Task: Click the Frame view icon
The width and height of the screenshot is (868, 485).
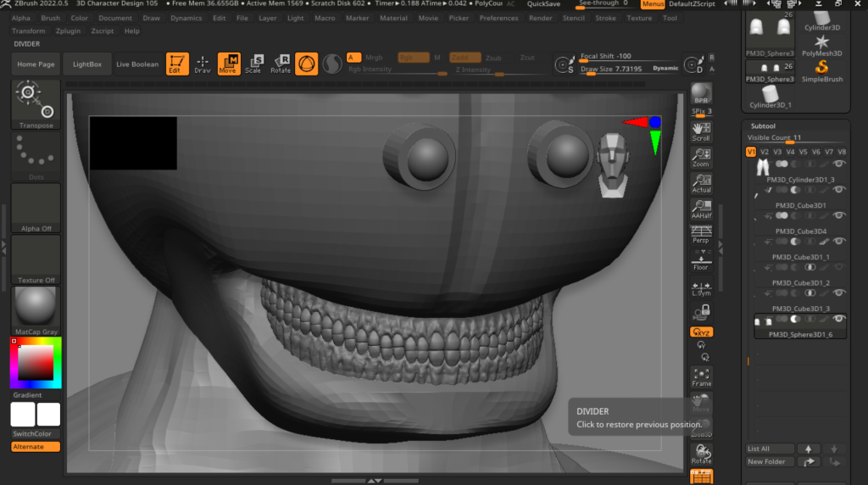Action: point(701,376)
